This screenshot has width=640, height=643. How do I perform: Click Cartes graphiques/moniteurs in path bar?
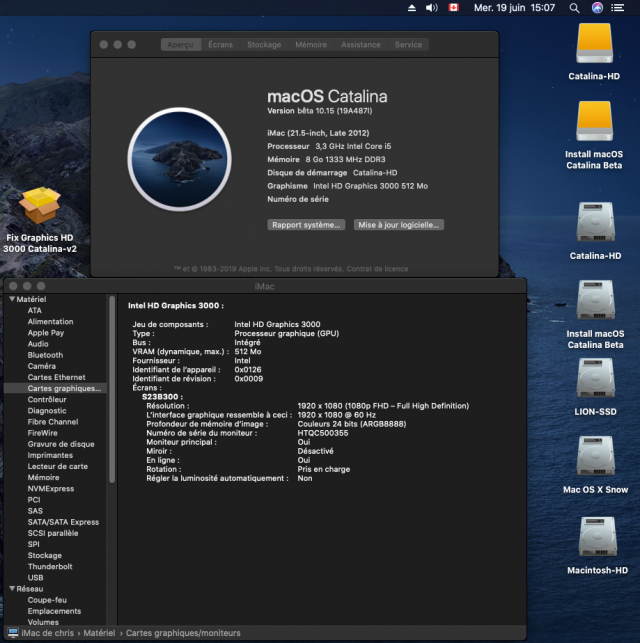pyautogui.click(x=183, y=633)
